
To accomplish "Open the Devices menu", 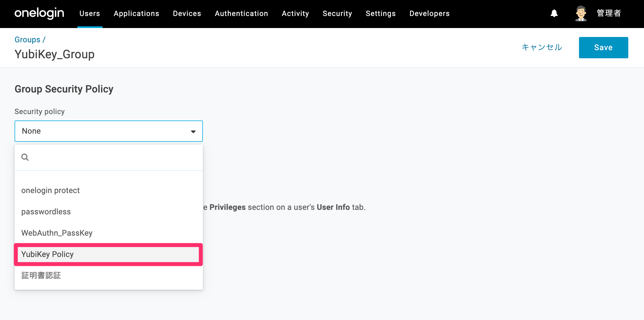I will pos(187,13).
